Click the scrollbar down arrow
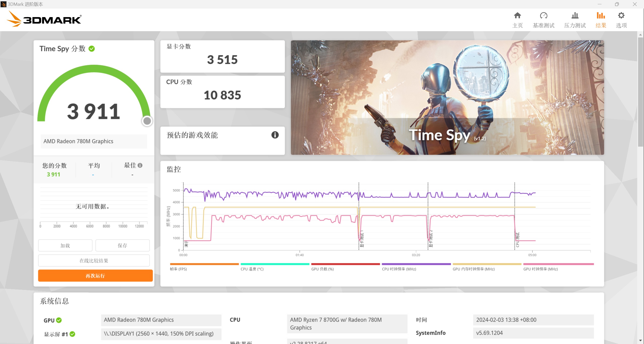This screenshot has height=344, width=644. 640,340
